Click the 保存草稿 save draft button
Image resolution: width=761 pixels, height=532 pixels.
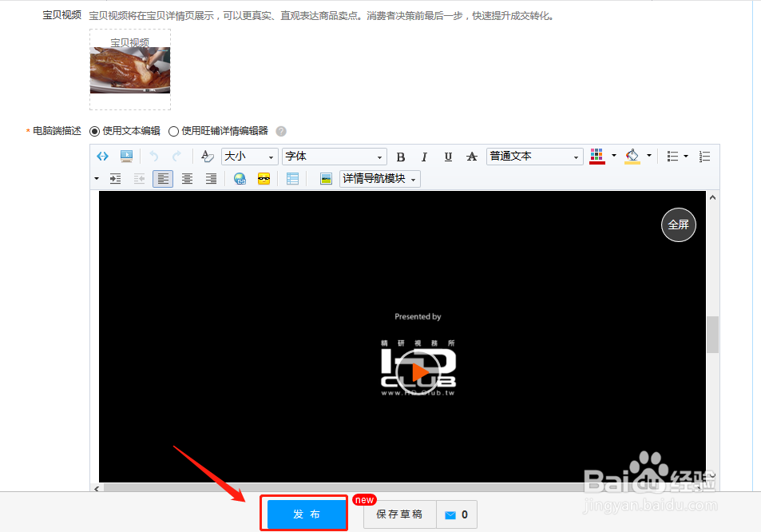(x=399, y=514)
